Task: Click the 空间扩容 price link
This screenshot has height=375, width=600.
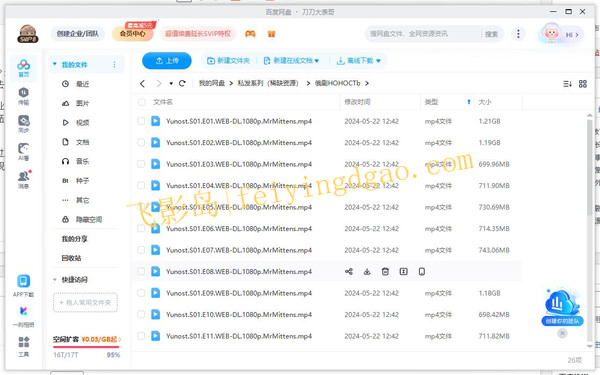Action: pyautogui.click(x=87, y=339)
